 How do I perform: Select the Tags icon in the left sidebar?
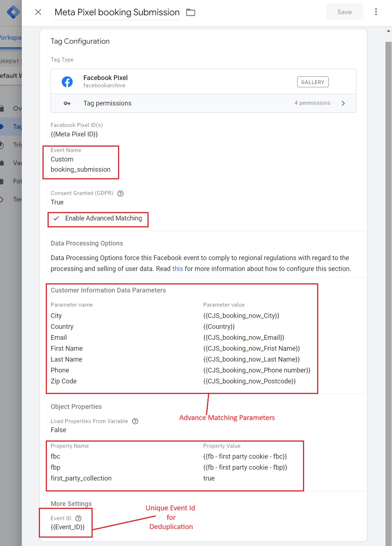[x=2, y=127]
